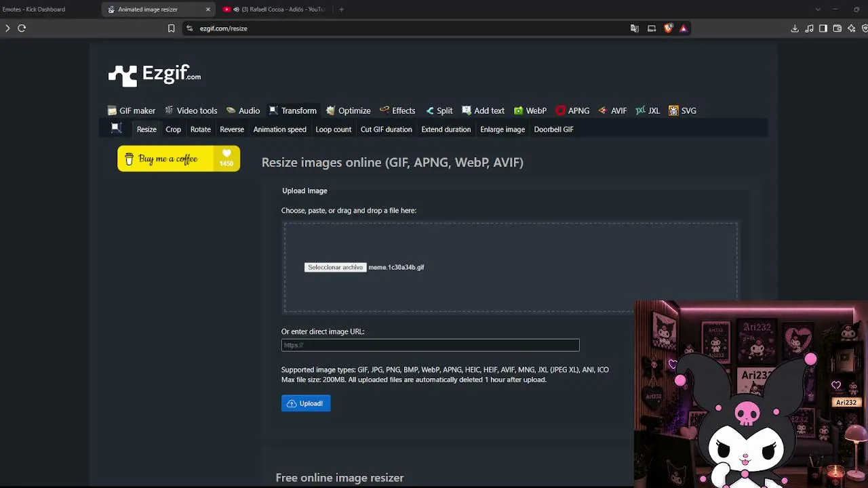Switch to Emotes - Kick Dashboard tab
This screenshot has height=488, width=868.
coord(34,9)
